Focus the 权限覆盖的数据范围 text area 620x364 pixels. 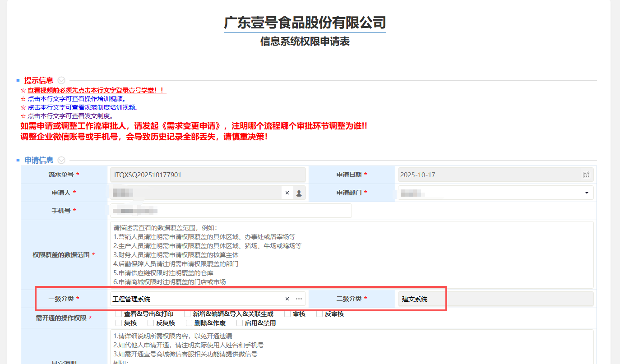point(352,254)
